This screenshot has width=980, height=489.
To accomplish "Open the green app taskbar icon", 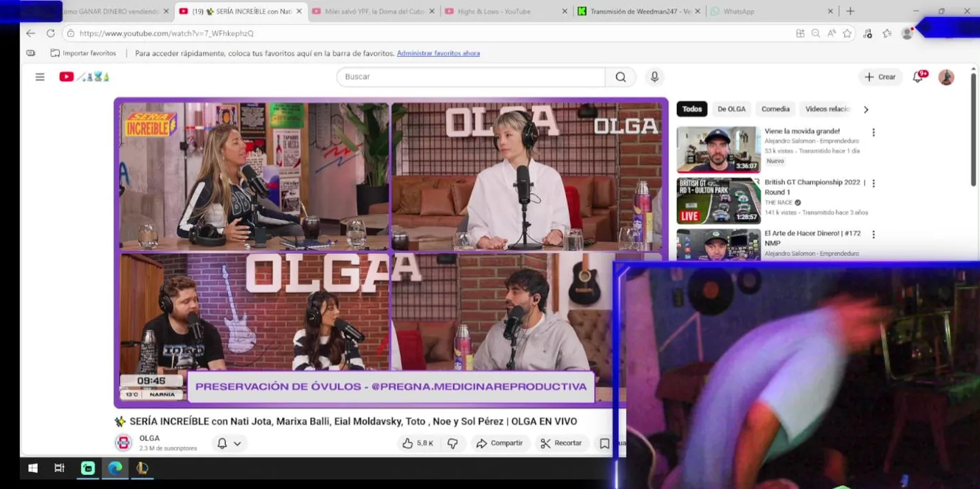I will [88, 467].
